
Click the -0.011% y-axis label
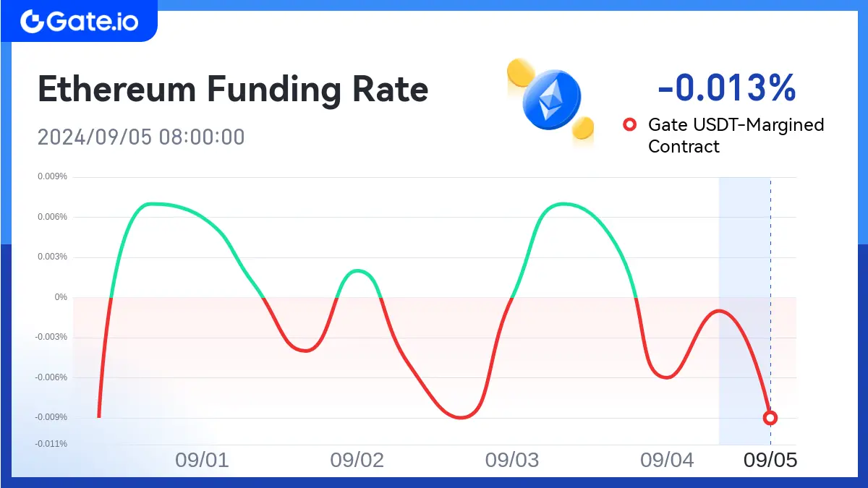tap(52, 444)
